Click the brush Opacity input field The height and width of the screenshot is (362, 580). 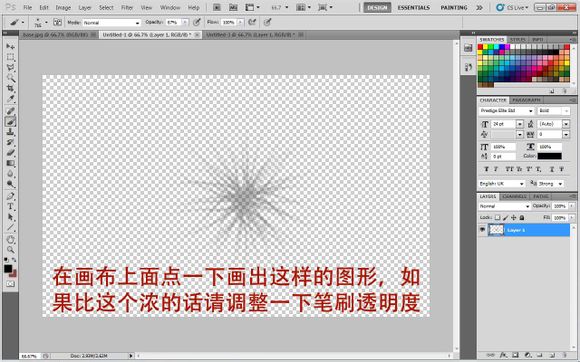click(x=174, y=23)
